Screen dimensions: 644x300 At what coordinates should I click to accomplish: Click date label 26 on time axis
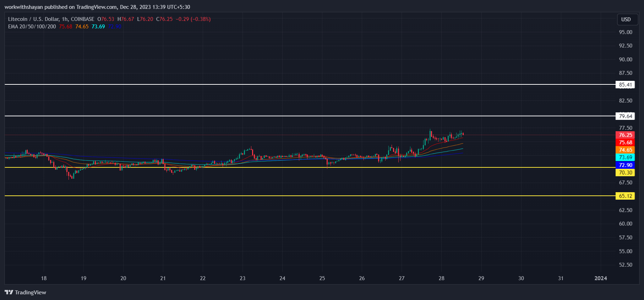click(x=362, y=278)
